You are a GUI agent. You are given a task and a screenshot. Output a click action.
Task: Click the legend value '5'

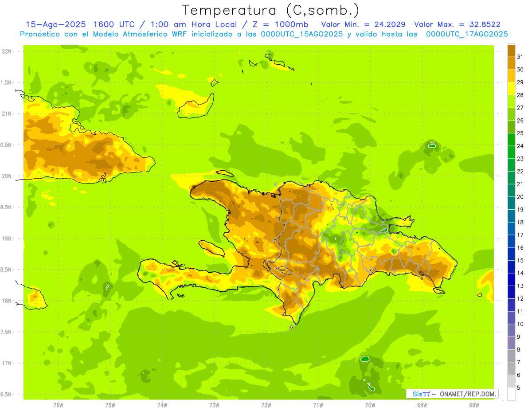[x=519, y=388]
